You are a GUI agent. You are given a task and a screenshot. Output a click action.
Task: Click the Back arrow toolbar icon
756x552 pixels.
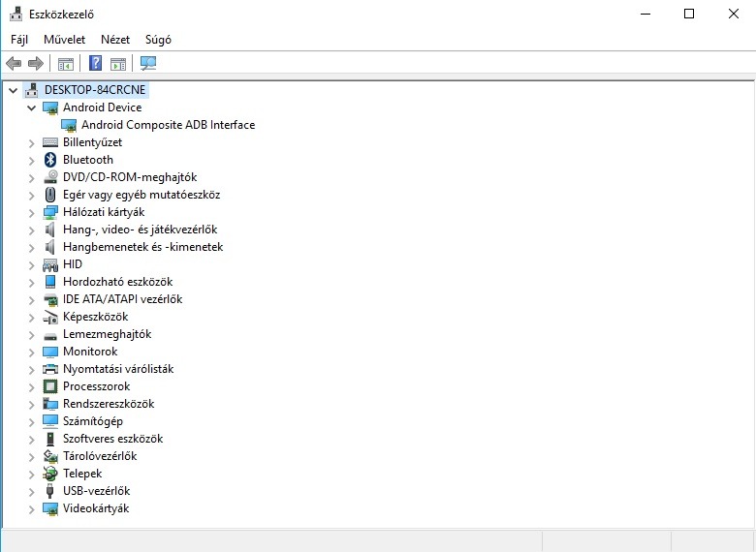point(14,63)
